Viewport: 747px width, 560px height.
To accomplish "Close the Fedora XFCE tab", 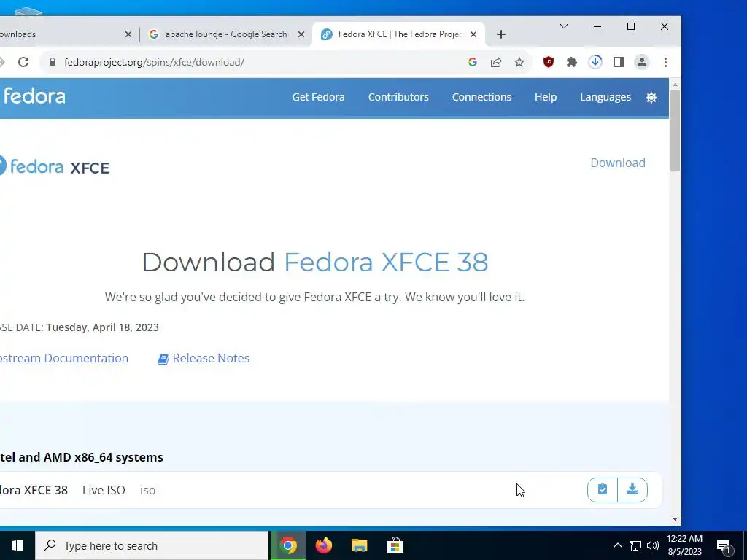I will 473,34.
